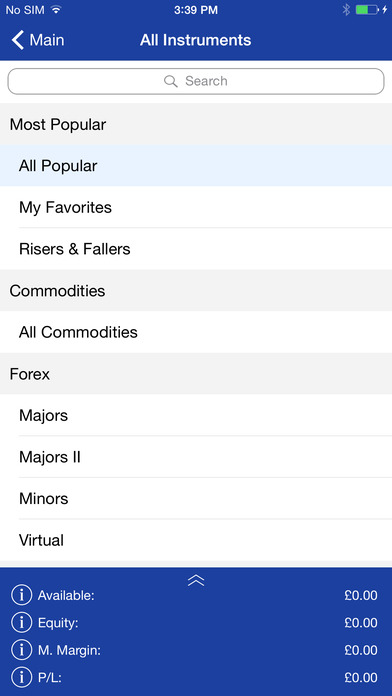
Task: Open Risers & Fallers list
Action: coord(196,249)
